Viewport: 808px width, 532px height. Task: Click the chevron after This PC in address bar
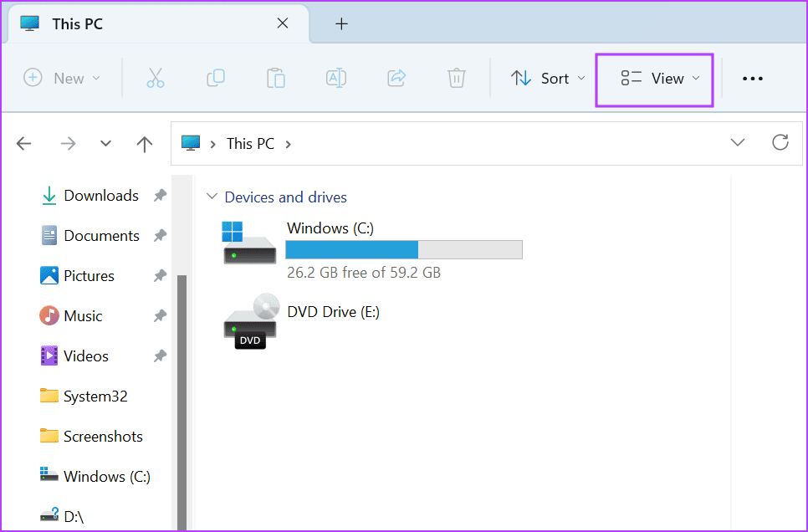pyautogui.click(x=289, y=144)
